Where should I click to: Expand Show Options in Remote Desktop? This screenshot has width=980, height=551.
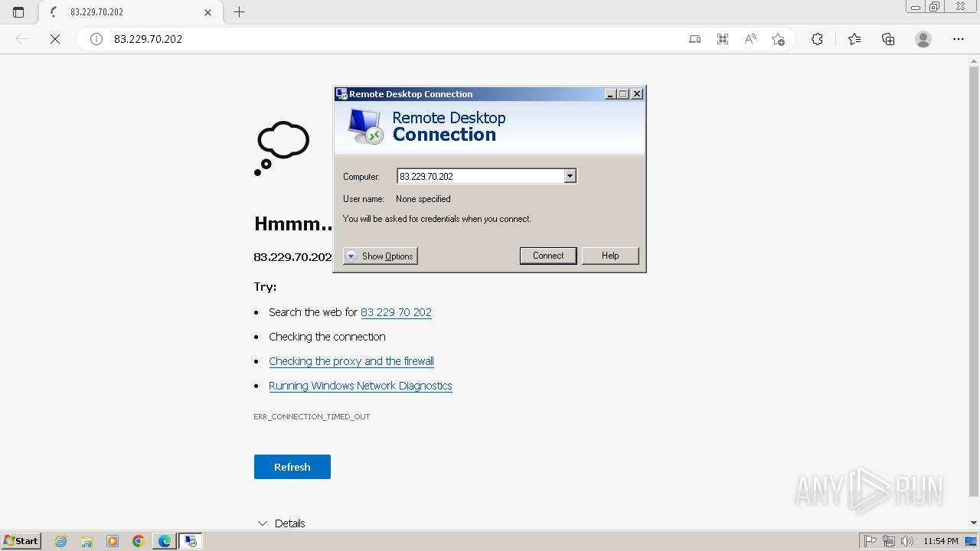(381, 256)
